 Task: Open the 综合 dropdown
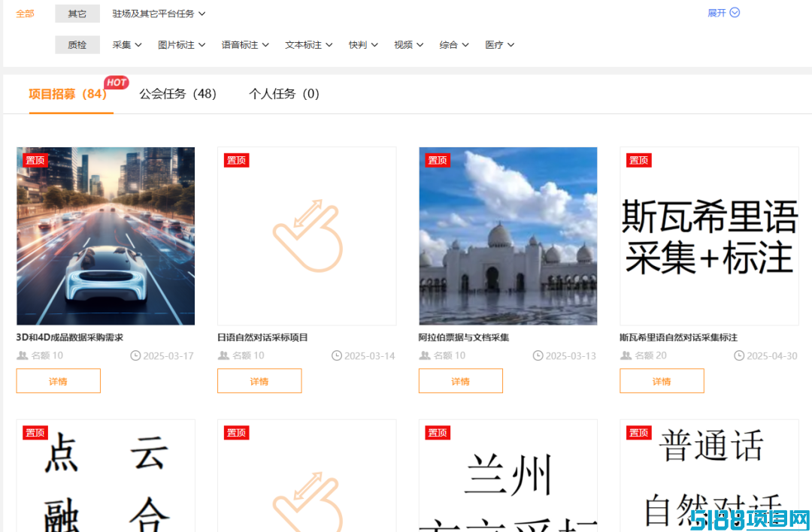tap(454, 45)
